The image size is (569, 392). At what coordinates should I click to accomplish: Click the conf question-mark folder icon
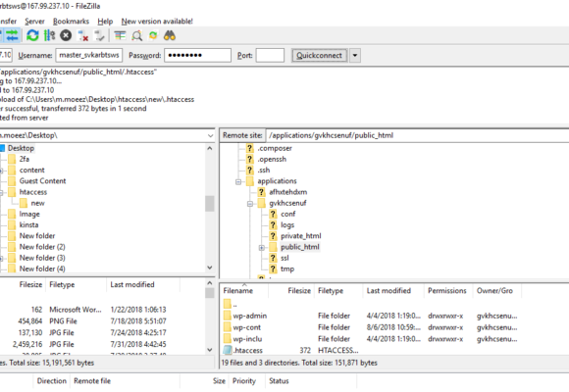(x=273, y=214)
